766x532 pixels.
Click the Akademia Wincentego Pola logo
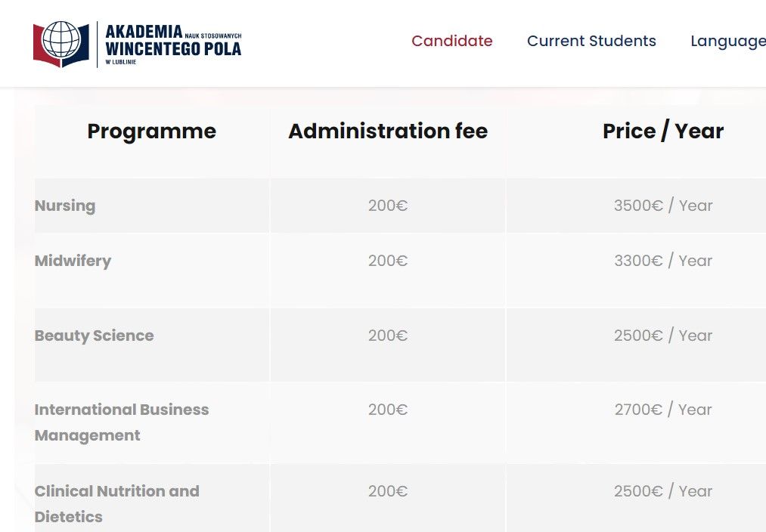click(x=137, y=44)
